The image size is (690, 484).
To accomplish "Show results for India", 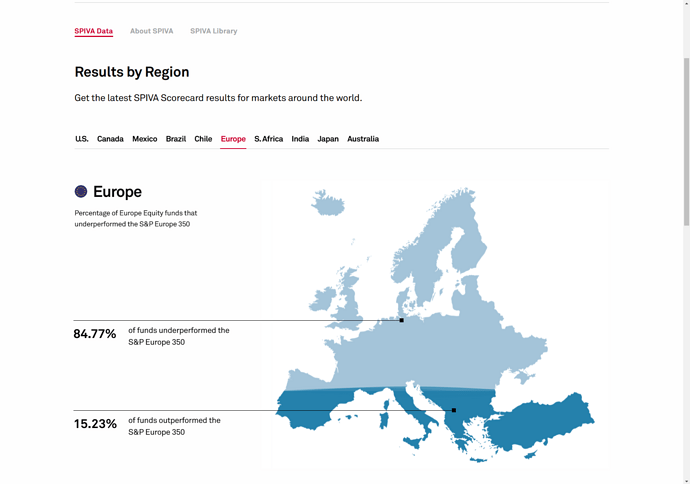I will click(x=300, y=139).
